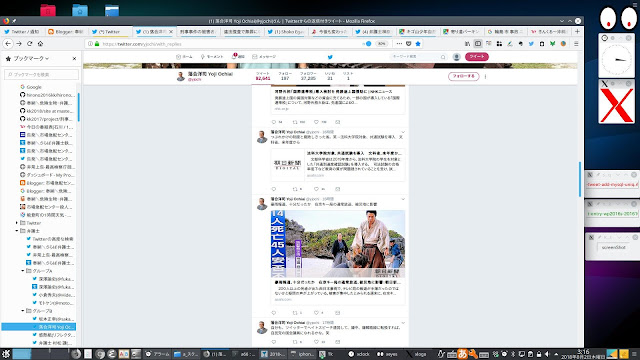Go back with the Firefox back arrow
Image resolution: width=640 pixels, height=360 pixels.
tap(8, 44)
